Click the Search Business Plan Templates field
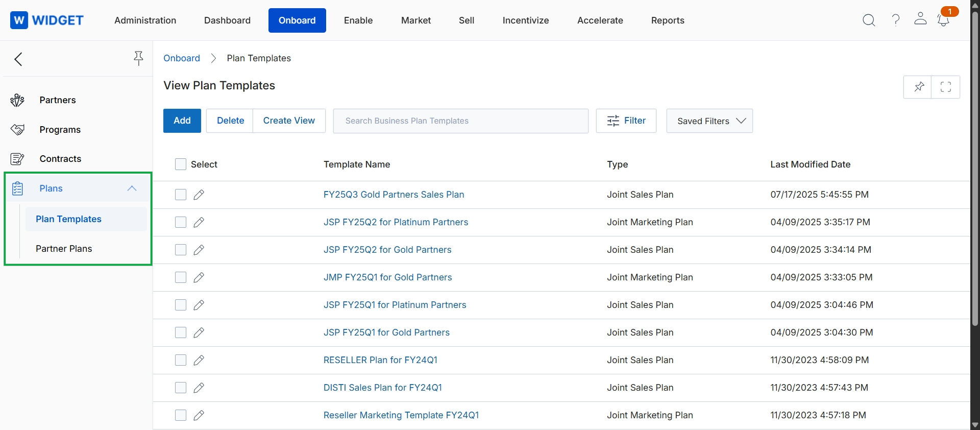Viewport: 980px width, 430px height. (x=461, y=121)
